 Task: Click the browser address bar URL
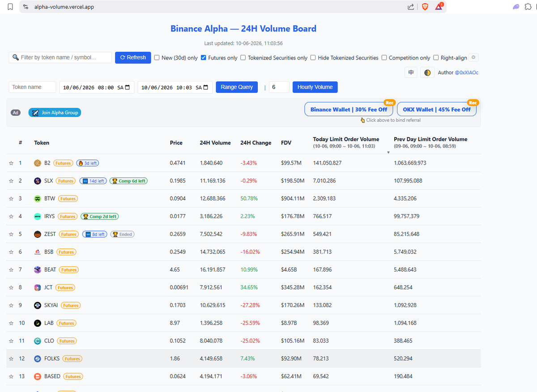coord(64,7)
